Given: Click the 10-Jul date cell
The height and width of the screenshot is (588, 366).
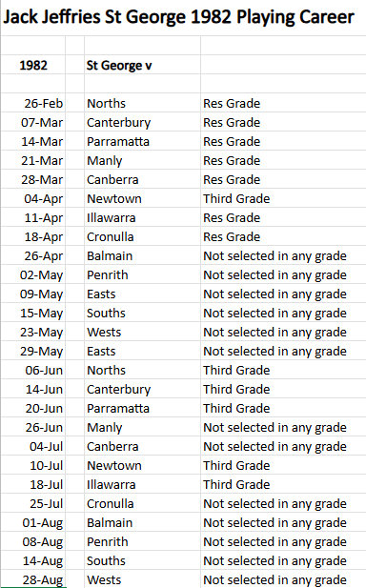Looking at the screenshot, I should [x=33, y=465].
